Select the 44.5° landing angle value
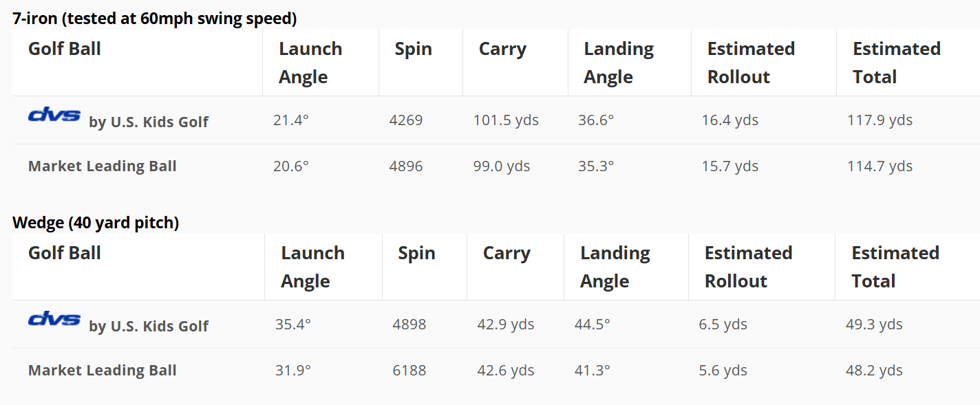Screen dimensions: 980x405 [x=593, y=325]
